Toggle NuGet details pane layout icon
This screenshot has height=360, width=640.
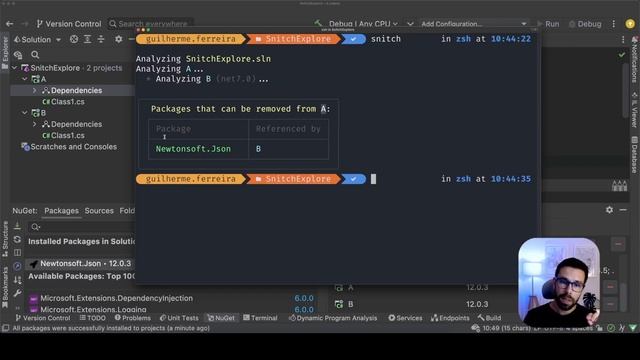pos(17,253)
